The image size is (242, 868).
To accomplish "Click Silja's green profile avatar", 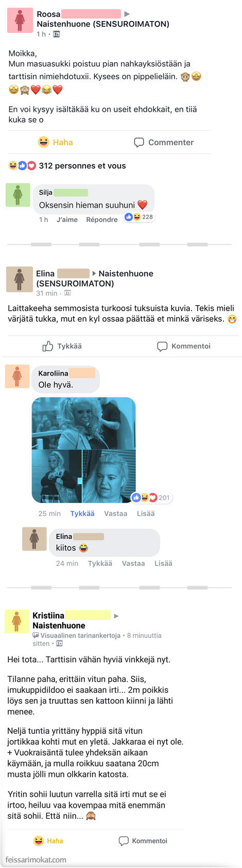I will pos(18,195).
